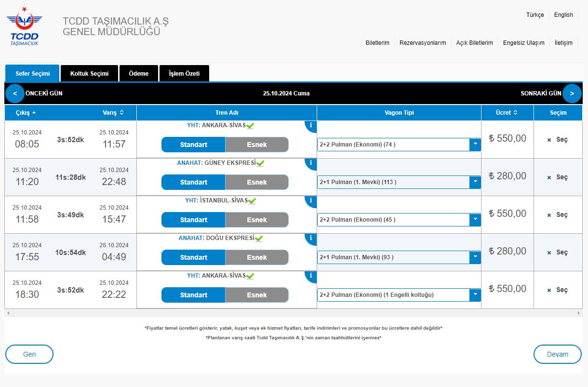Switch to Koltuk Seçimi tab
This screenshot has width=588, height=387.
pos(89,74)
